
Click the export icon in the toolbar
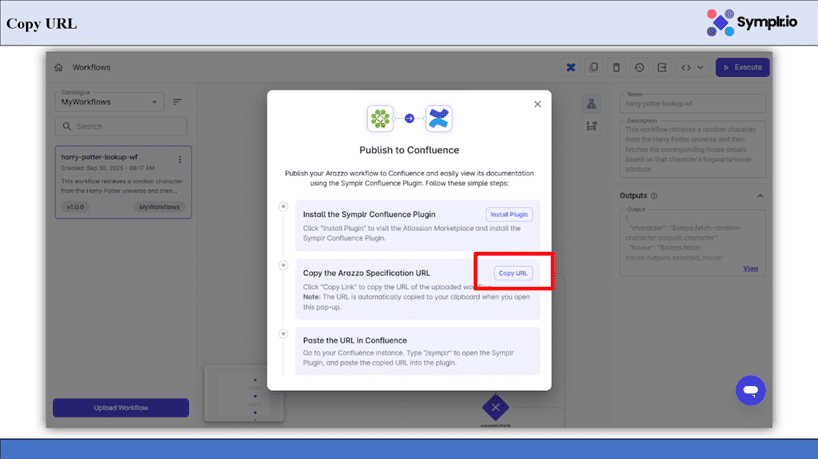(x=662, y=68)
